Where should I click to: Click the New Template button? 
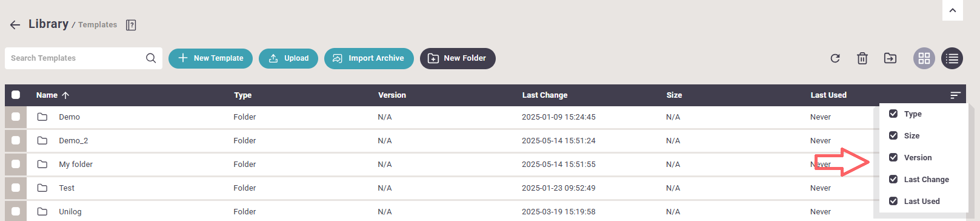pyautogui.click(x=210, y=58)
